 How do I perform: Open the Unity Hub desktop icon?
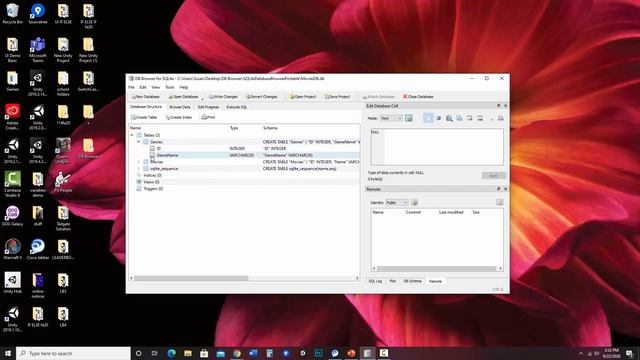(12, 283)
